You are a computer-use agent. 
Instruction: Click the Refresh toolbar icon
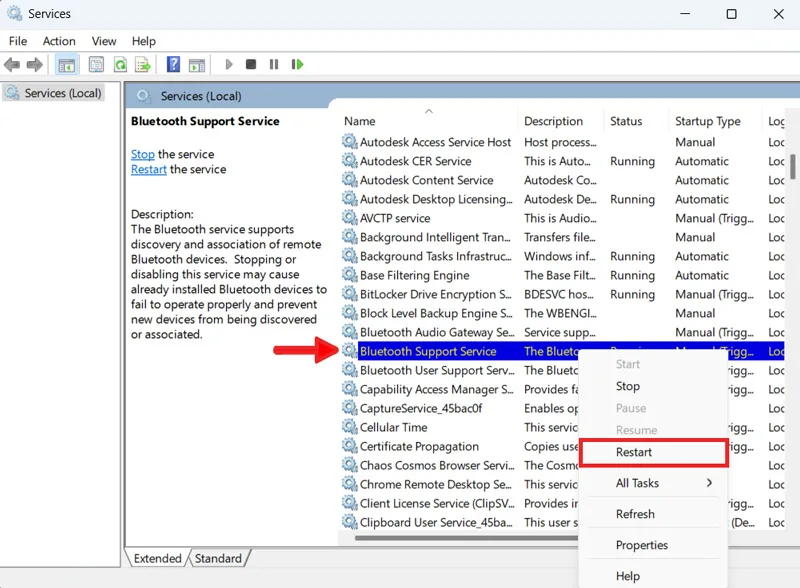(x=120, y=65)
